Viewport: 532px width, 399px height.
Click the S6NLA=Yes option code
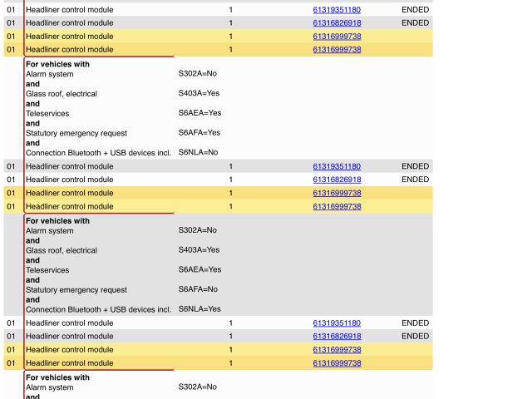[x=199, y=309]
